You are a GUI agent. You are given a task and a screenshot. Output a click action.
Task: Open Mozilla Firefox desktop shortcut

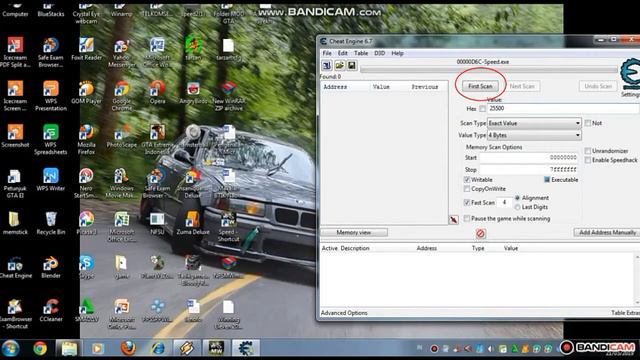pos(87,140)
